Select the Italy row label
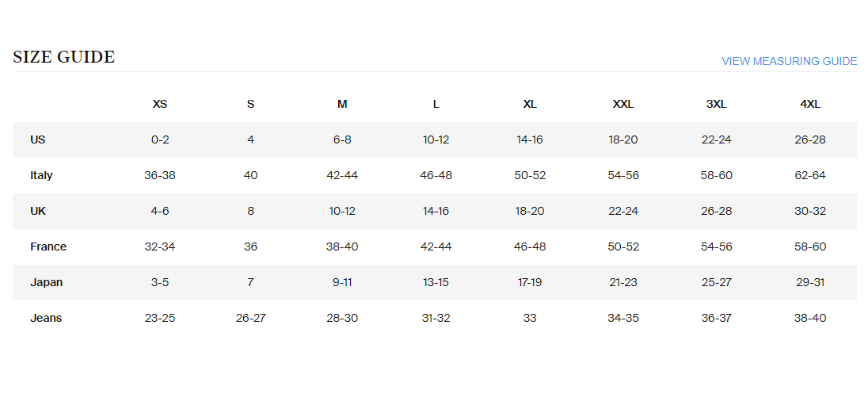This screenshot has height=409, width=868. click(x=42, y=175)
